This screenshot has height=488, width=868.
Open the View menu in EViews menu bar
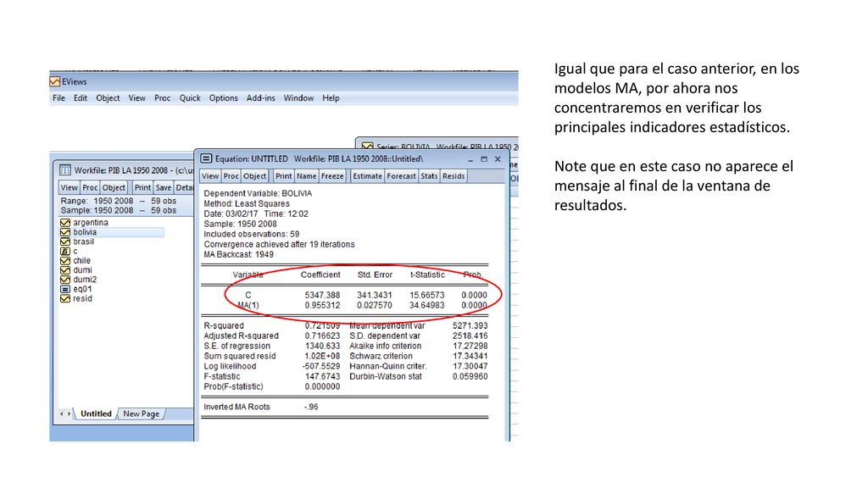136,98
